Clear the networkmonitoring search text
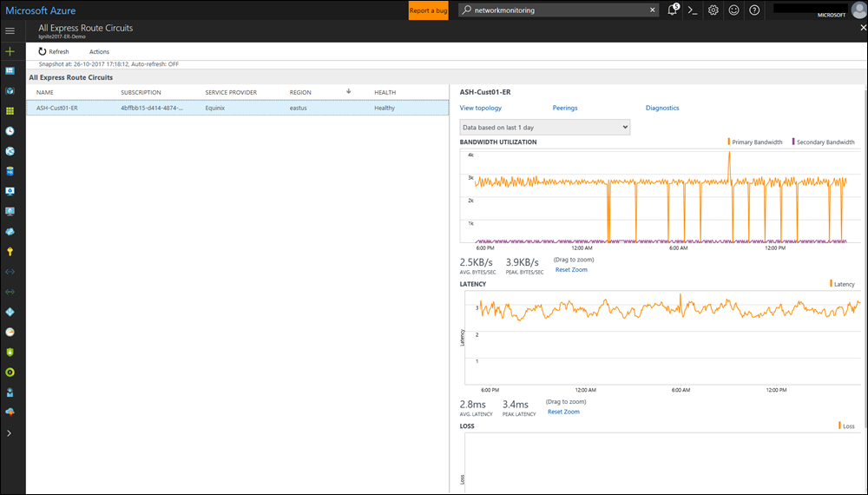This screenshot has width=868, height=495. click(x=653, y=10)
